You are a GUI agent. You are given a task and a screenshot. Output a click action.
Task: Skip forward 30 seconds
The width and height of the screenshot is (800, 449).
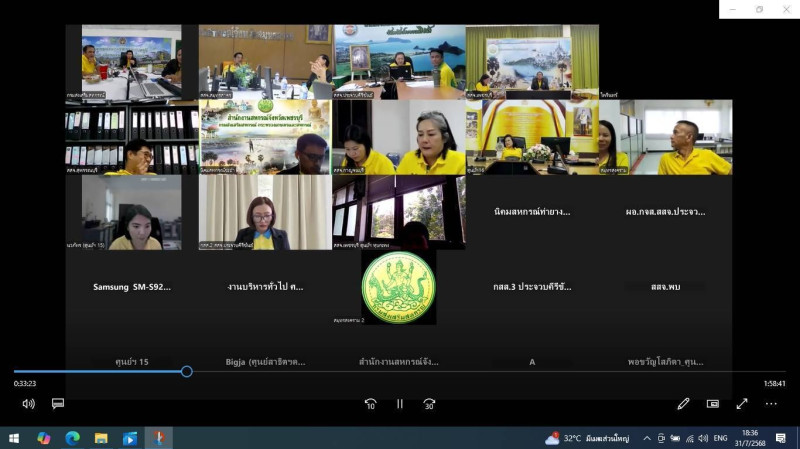429,404
